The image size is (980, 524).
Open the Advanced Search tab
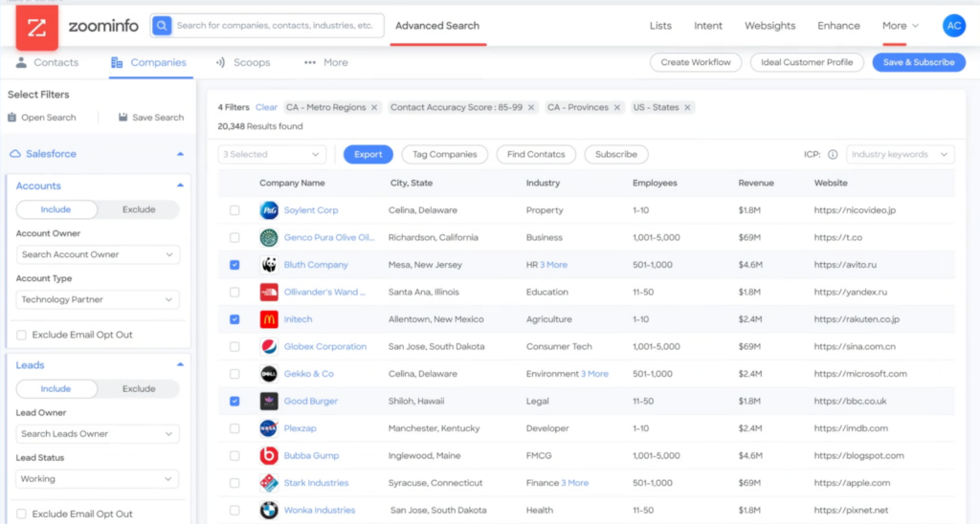[437, 26]
